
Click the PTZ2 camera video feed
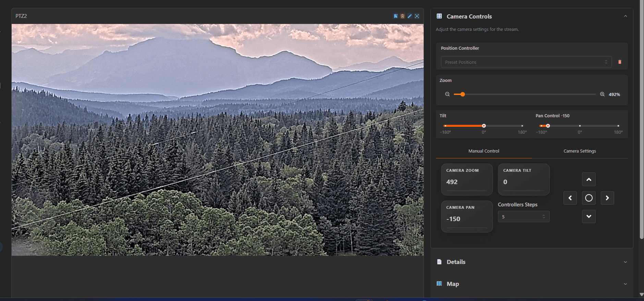tap(218, 140)
